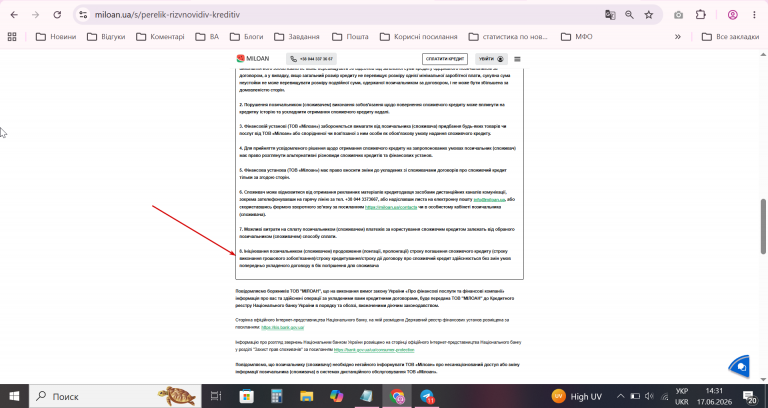768x408 pixels.
Task: Open the live chat bubble widget
Action: [x=740, y=367]
